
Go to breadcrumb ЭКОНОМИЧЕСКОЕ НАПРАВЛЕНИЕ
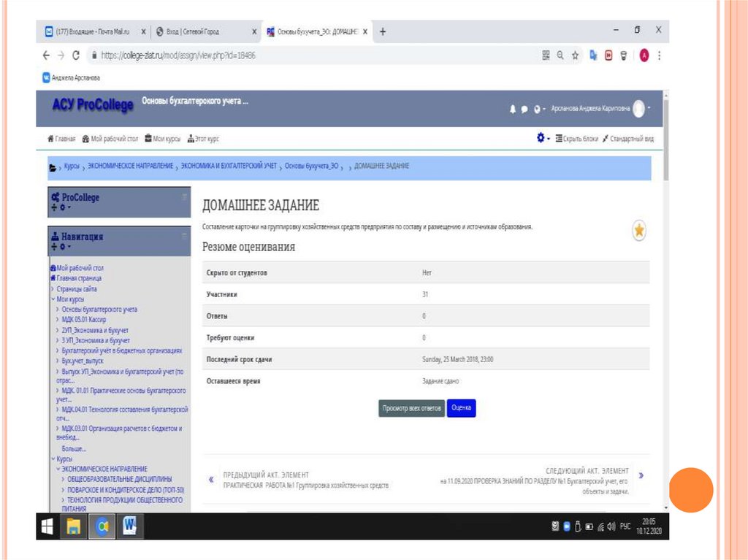tap(130, 166)
